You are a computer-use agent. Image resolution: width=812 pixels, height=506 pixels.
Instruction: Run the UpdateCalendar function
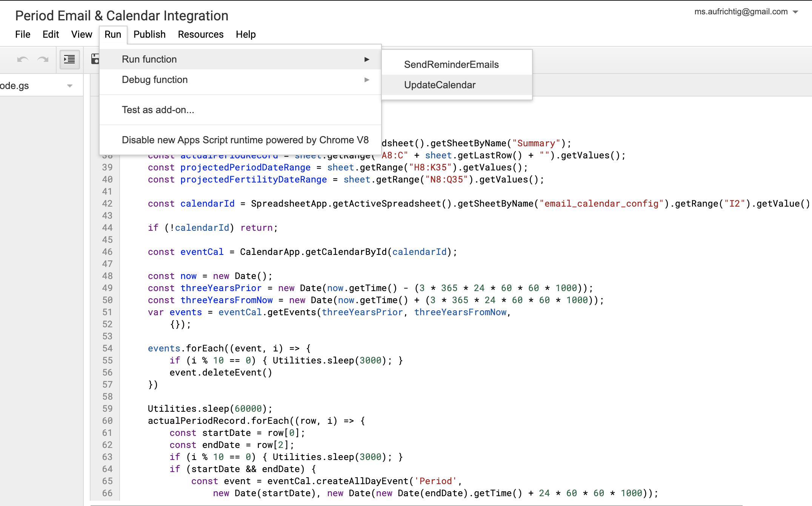457,85
